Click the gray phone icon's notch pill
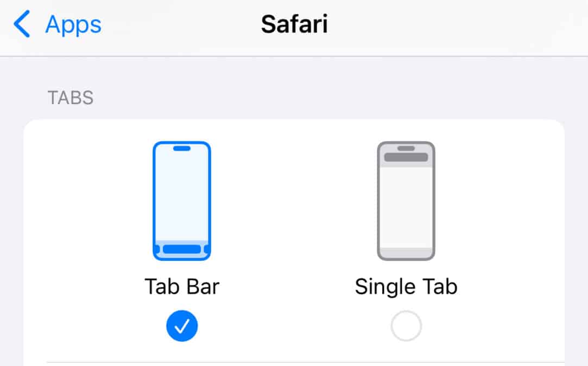The height and width of the screenshot is (366, 588). tap(406, 149)
